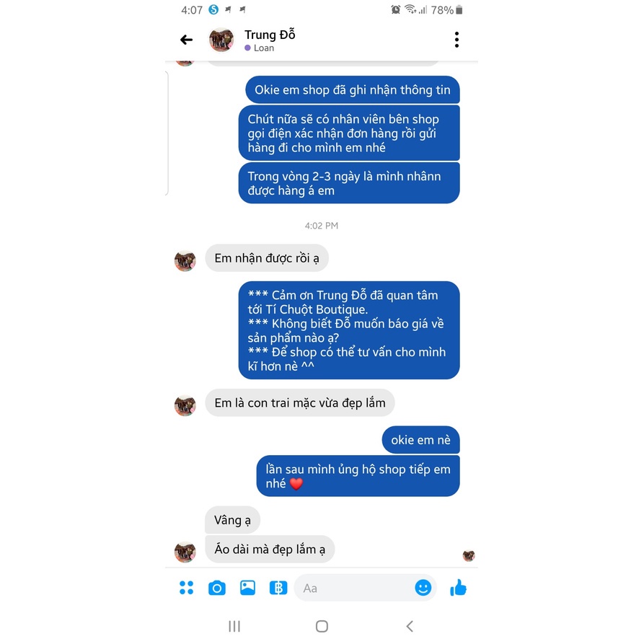Tap the baht payment icon
The height and width of the screenshot is (644, 644).
[x=278, y=588]
